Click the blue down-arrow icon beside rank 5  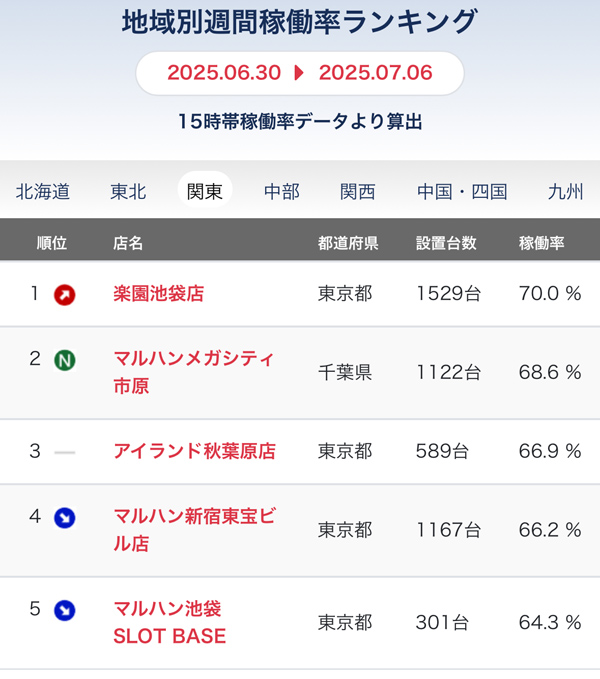65,611
